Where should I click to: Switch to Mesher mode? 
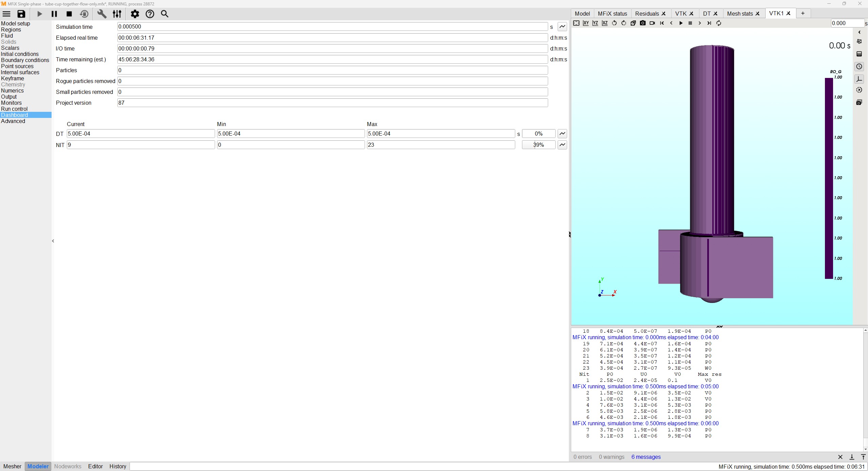12,466
